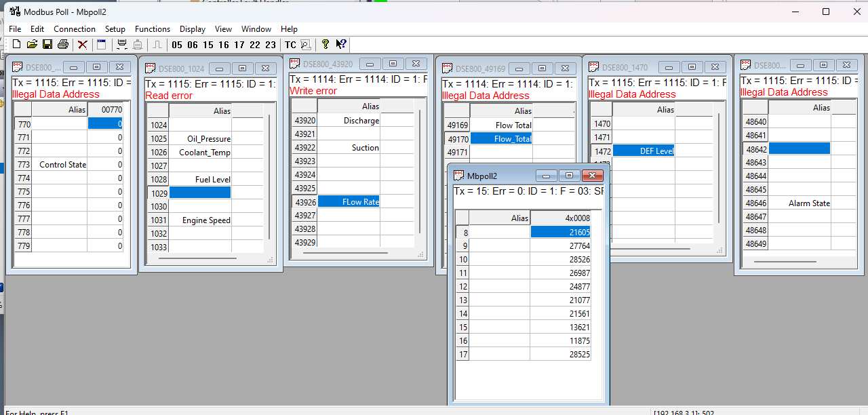Open the Read/Write Definition window icon

click(102, 45)
